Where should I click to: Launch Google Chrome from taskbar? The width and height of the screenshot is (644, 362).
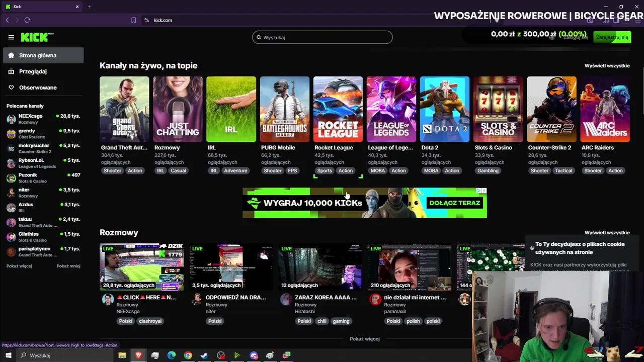point(188,355)
